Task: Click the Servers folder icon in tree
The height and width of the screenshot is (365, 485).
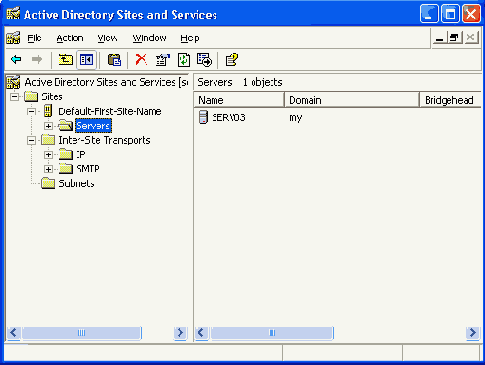Action: (x=66, y=126)
